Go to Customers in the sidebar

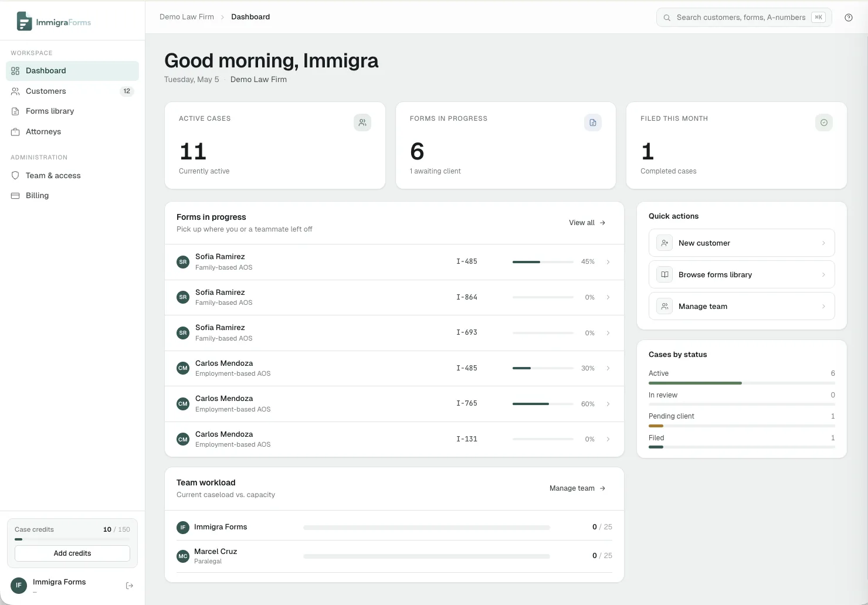[72, 91]
